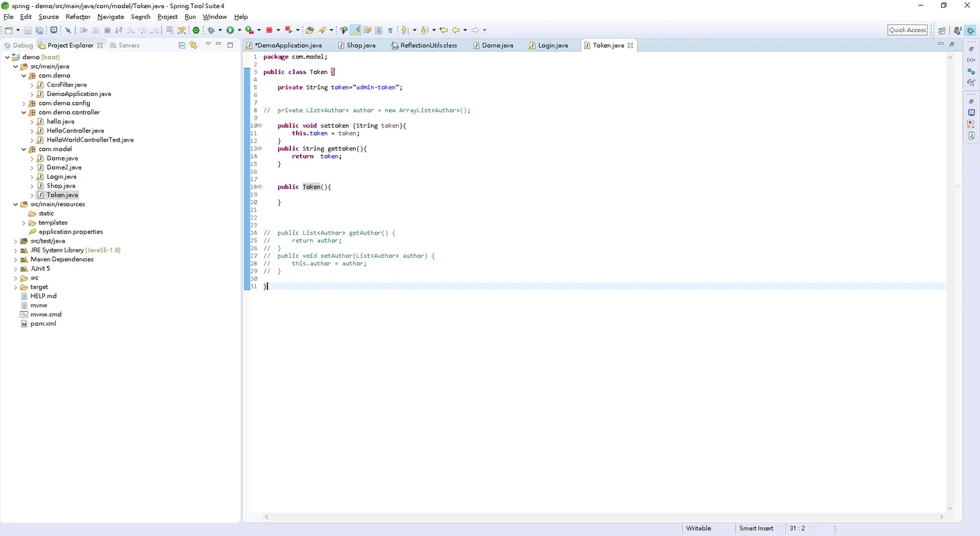
Task: Collapse the com.model package node
Action: (24, 149)
